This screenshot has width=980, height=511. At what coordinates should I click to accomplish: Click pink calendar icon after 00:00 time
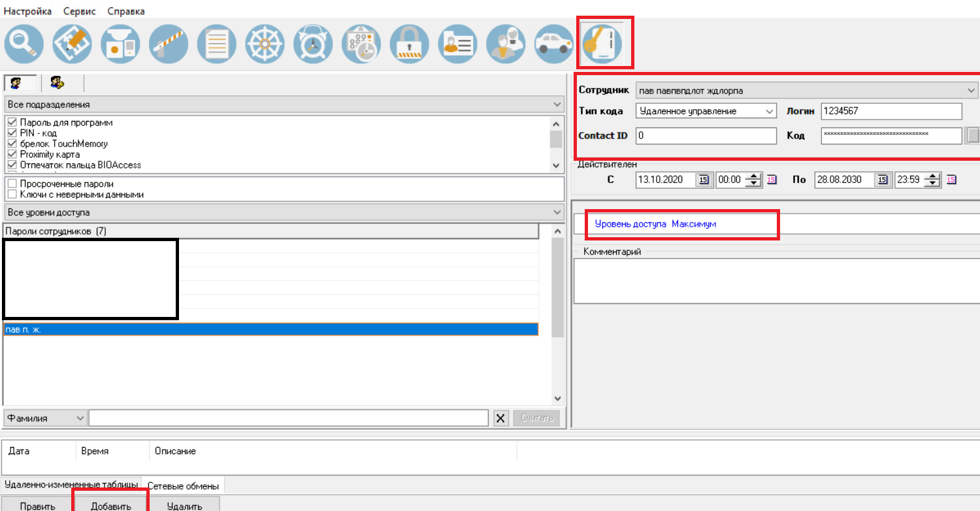[x=772, y=180]
